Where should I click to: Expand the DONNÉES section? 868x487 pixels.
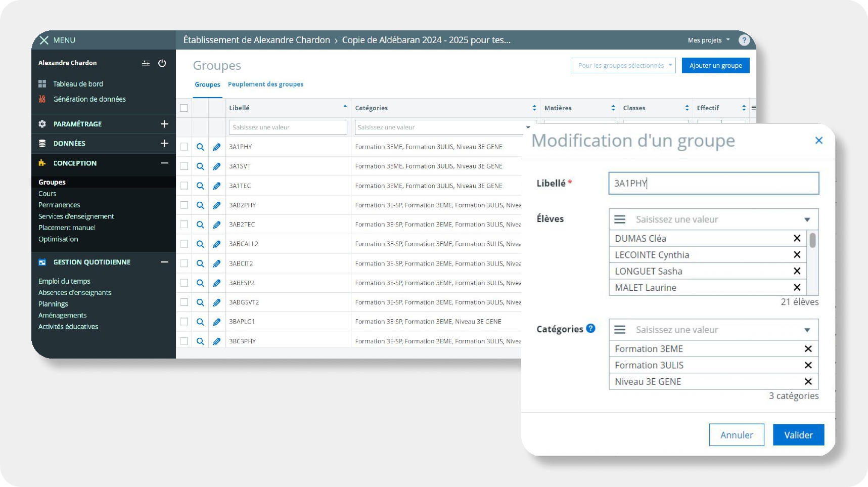164,144
